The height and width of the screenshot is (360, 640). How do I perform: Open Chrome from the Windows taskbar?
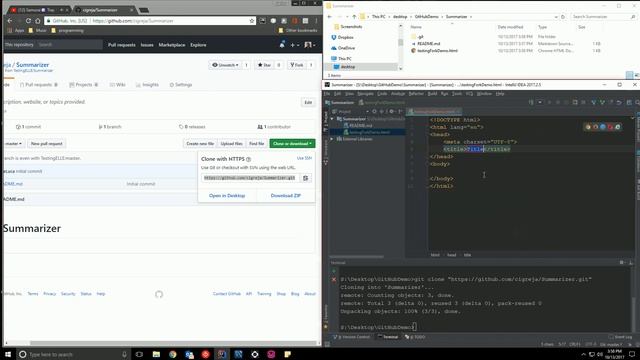(x=173, y=354)
